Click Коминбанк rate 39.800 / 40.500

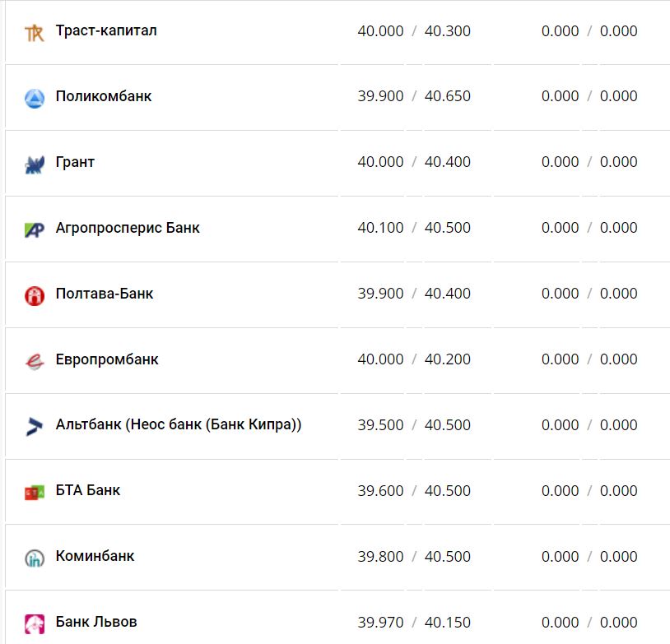pyautogui.click(x=414, y=557)
